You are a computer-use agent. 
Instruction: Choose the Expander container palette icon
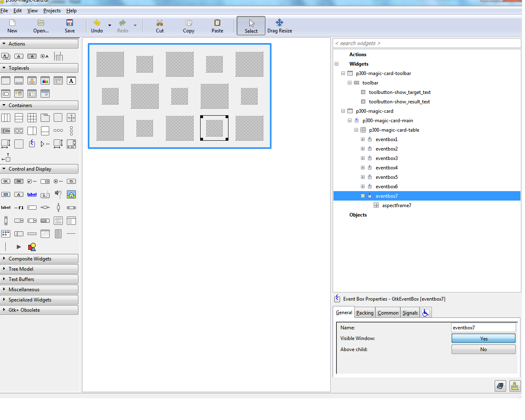click(x=45, y=144)
